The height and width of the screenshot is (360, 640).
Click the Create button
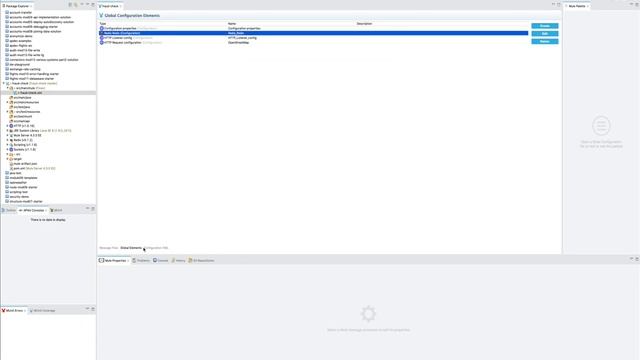point(545,26)
